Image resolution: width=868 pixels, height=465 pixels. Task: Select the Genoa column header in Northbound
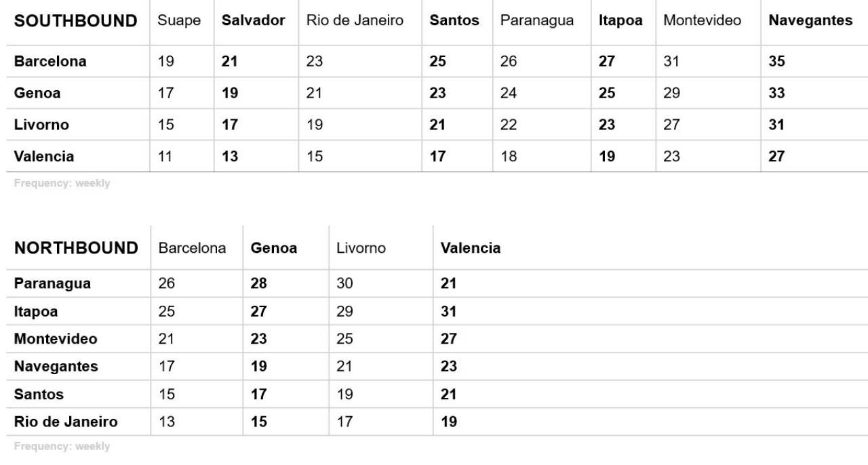(274, 248)
